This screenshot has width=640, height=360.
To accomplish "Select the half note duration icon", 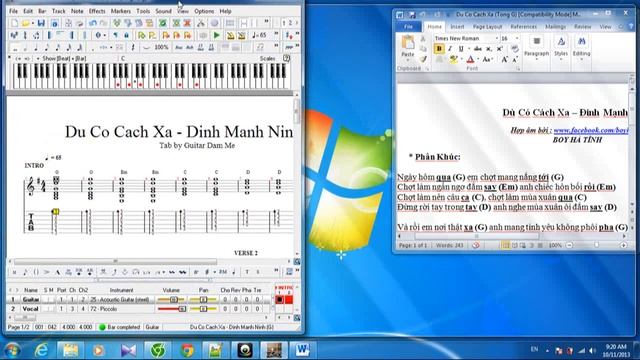I will click(25, 48).
